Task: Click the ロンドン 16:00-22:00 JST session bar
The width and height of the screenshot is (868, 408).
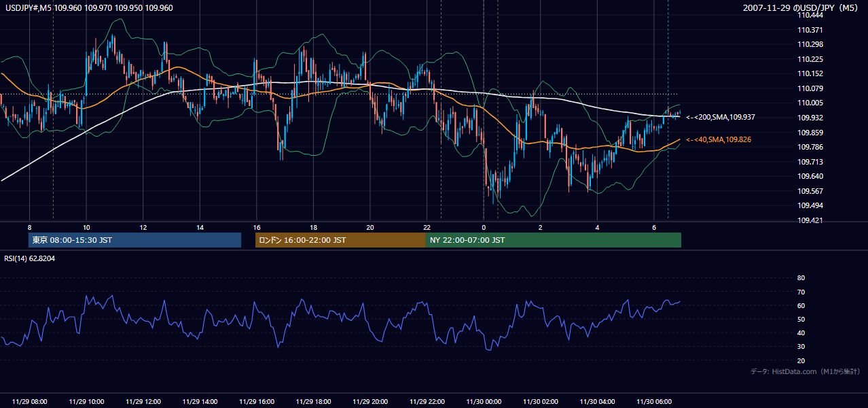Action: pyautogui.click(x=340, y=240)
